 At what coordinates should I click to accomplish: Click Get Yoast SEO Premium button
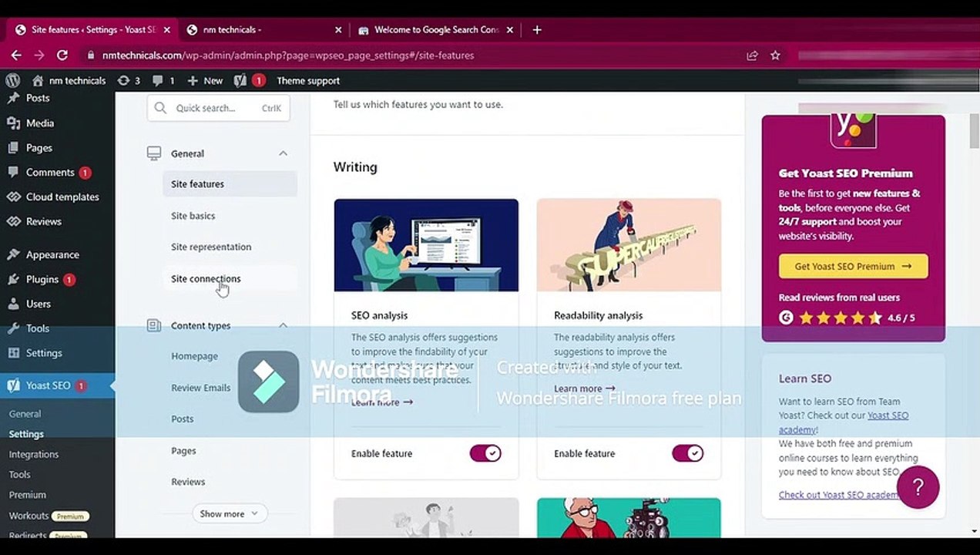point(853,266)
